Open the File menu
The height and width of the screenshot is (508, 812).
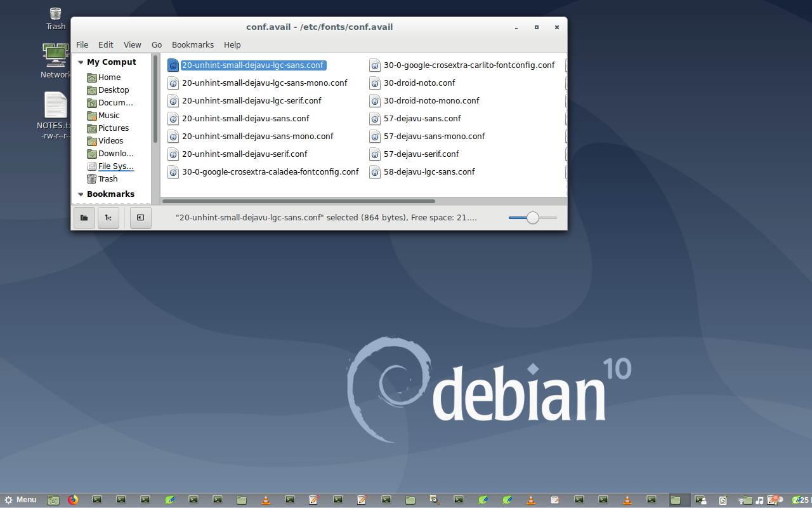click(82, 45)
